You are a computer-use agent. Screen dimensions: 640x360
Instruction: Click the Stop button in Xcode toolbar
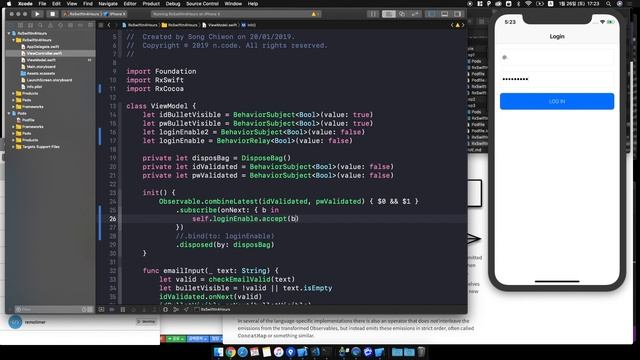pyautogui.click(x=52, y=14)
